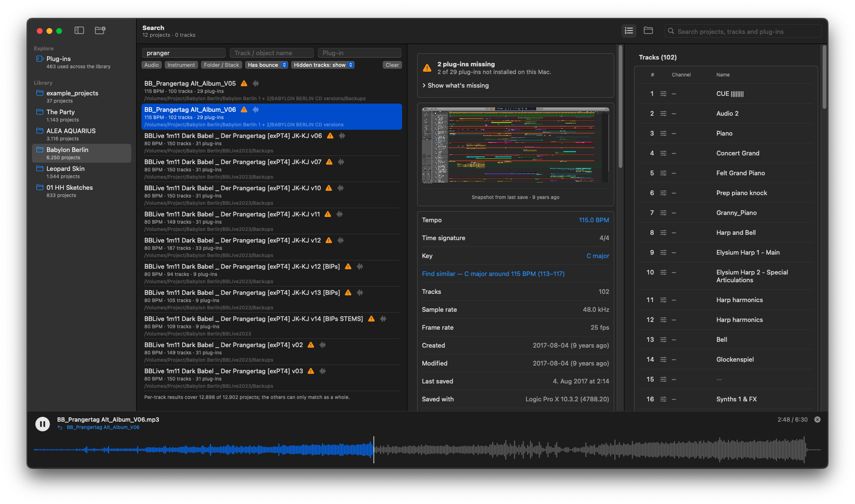Screen dimensions: 855x504
Task: Open the project snapshot thumbnail
Action: (515, 145)
